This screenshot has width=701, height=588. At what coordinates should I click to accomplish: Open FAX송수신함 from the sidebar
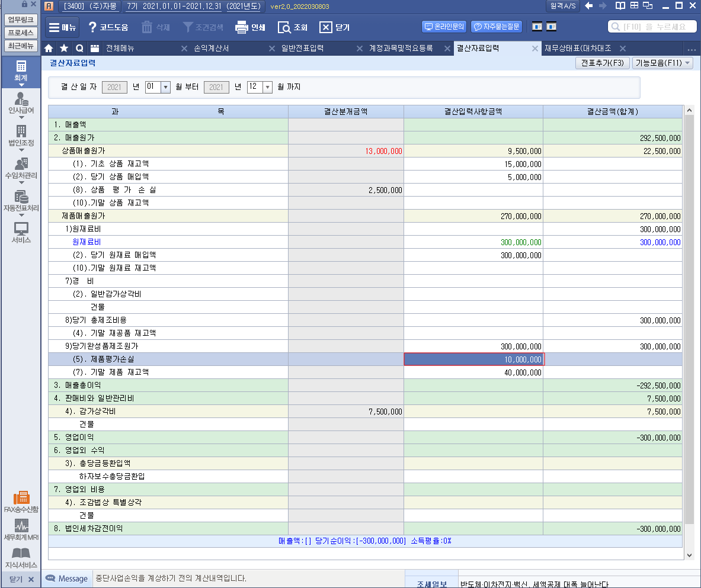click(x=21, y=498)
